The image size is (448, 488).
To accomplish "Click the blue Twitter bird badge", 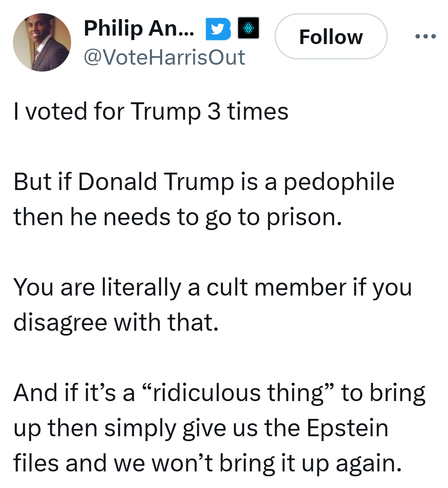I will 218,29.
